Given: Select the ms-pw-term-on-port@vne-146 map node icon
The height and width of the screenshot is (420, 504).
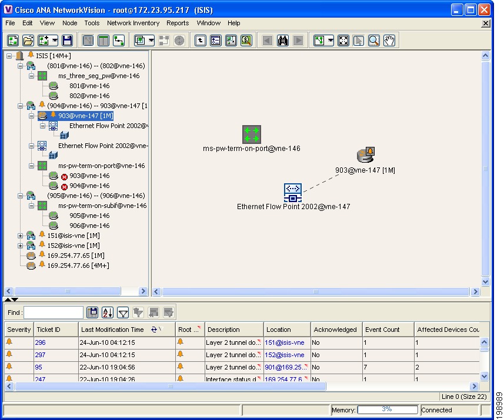Looking at the screenshot, I should 251,134.
